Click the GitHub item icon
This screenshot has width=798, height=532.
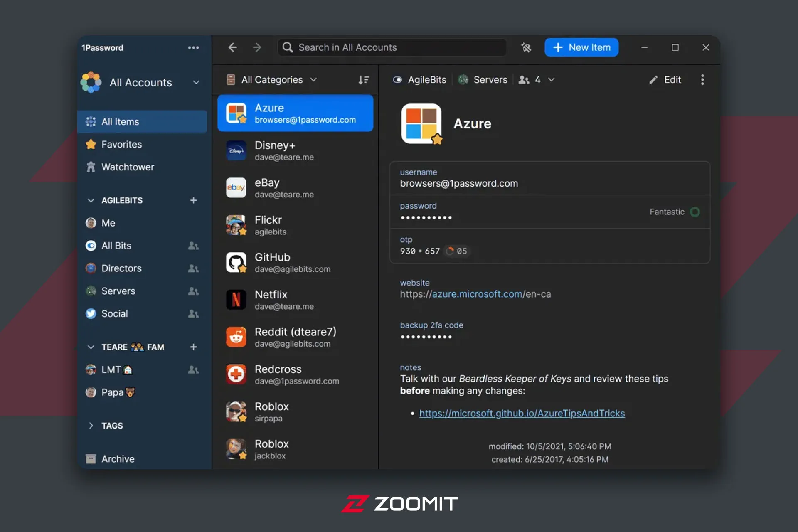point(236,262)
